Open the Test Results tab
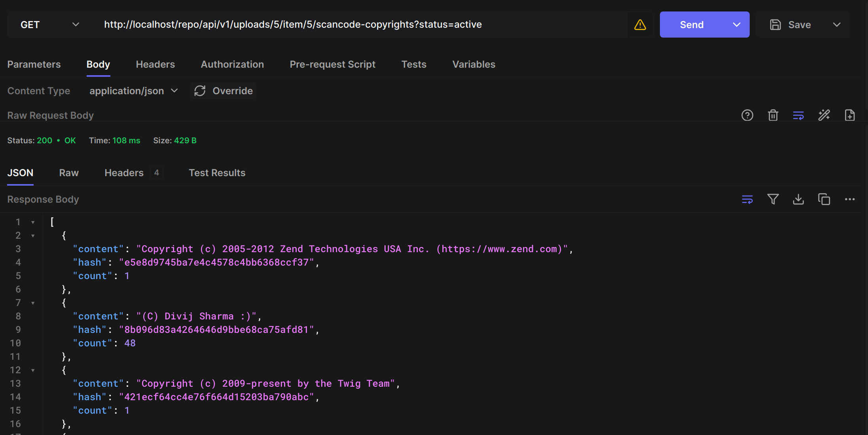Image resolution: width=868 pixels, height=435 pixels. click(x=217, y=173)
